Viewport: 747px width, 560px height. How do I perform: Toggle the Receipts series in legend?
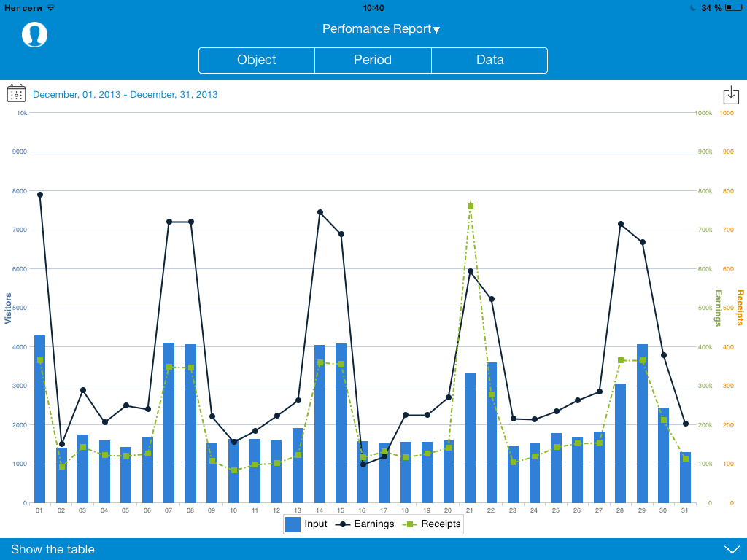click(431, 524)
